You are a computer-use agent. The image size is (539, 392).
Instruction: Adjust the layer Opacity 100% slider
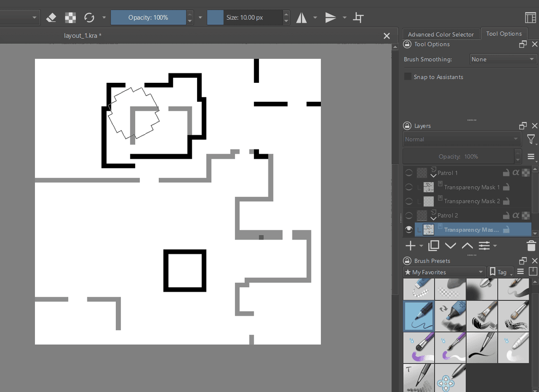pyautogui.click(x=458, y=157)
